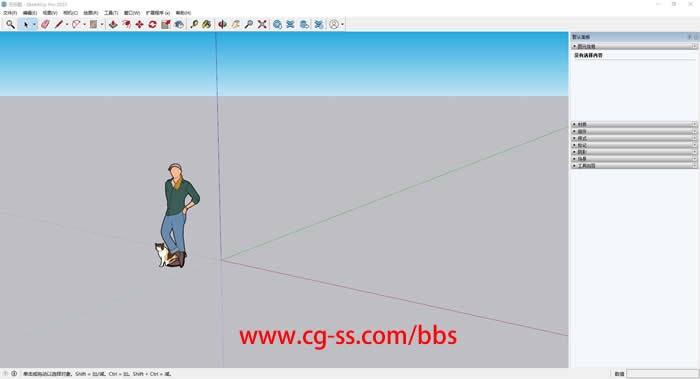Expand the 材质 (Materials) panel
This screenshot has height=379, width=700.
tap(634, 124)
